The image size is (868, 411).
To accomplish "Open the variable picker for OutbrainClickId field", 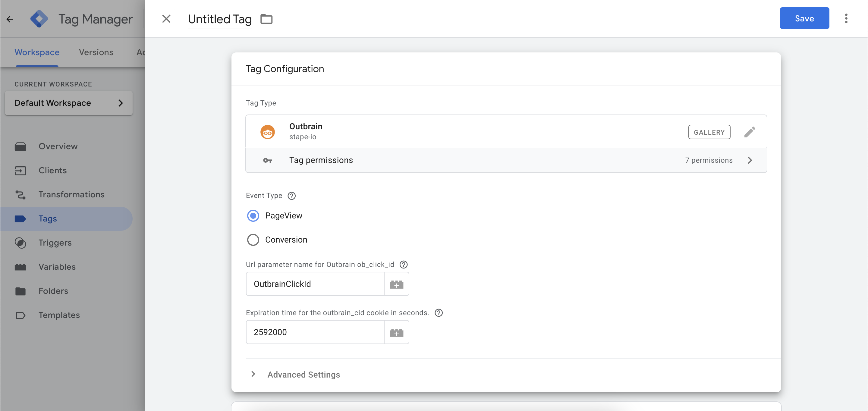I will (x=397, y=284).
